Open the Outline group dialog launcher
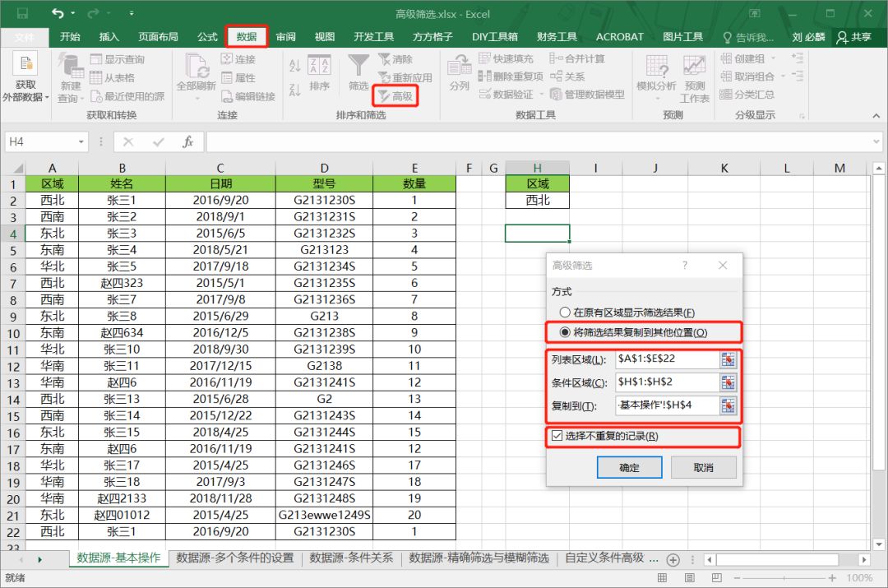 point(802,116)
